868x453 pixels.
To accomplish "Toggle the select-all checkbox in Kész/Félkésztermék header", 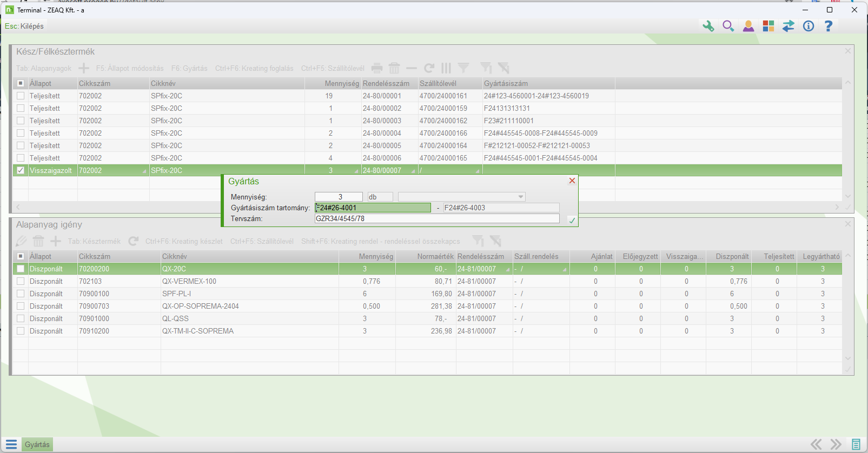I will click(x=21, y=83).
